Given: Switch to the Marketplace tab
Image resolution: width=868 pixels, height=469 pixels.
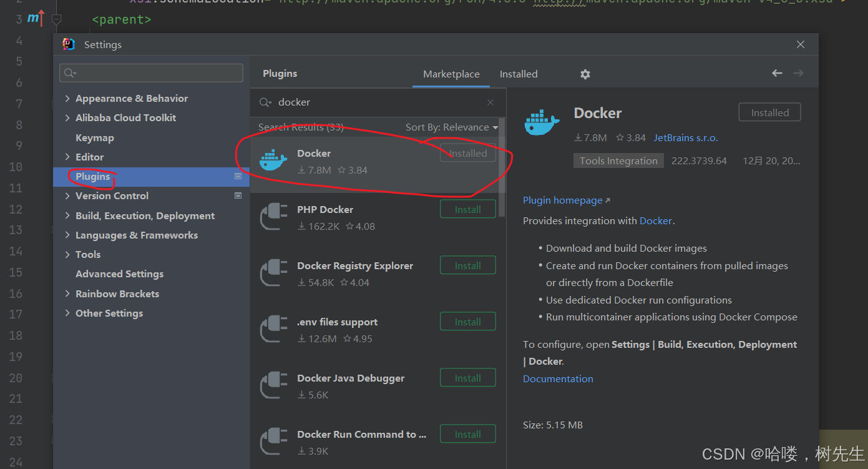Looking at the screenshot, I should pos(451,74).
